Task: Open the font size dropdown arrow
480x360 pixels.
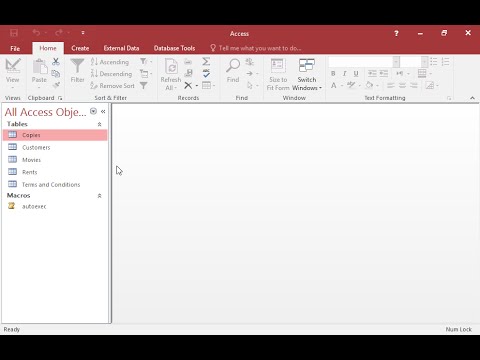Action: [424, 62]
